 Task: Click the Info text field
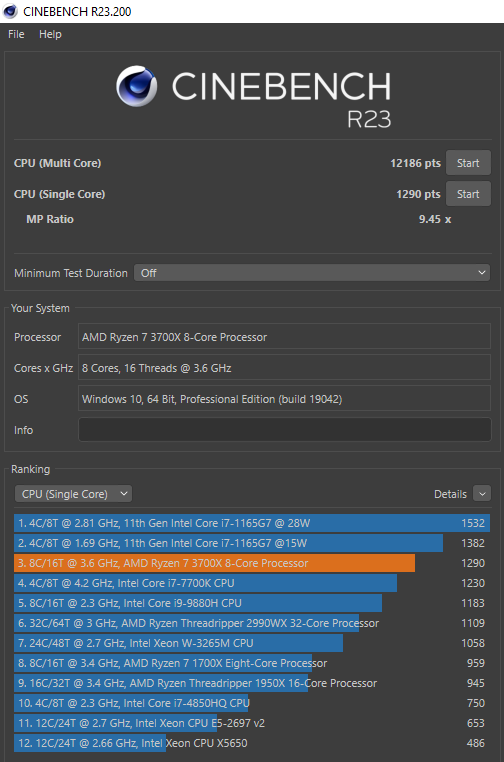[284, 430]
